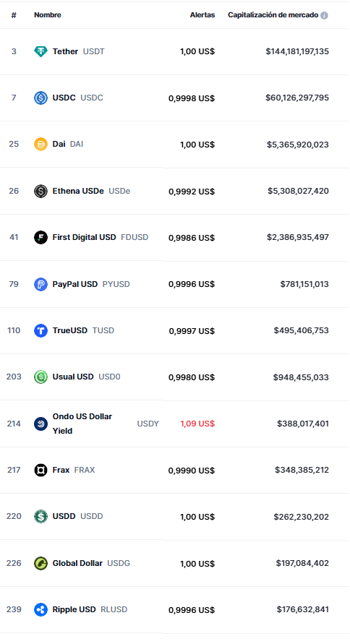Image resolution: width=350 pixels, height=644 pixels.
Task: Click the First Digital USD logo icon
Action: pyautogui.click(x=40, y=237)
